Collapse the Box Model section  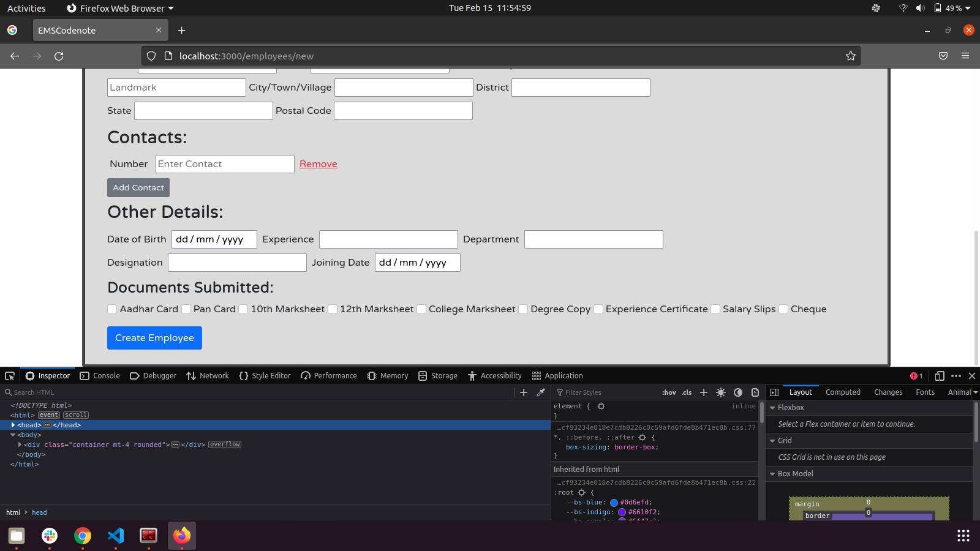(x=772, y=474)
